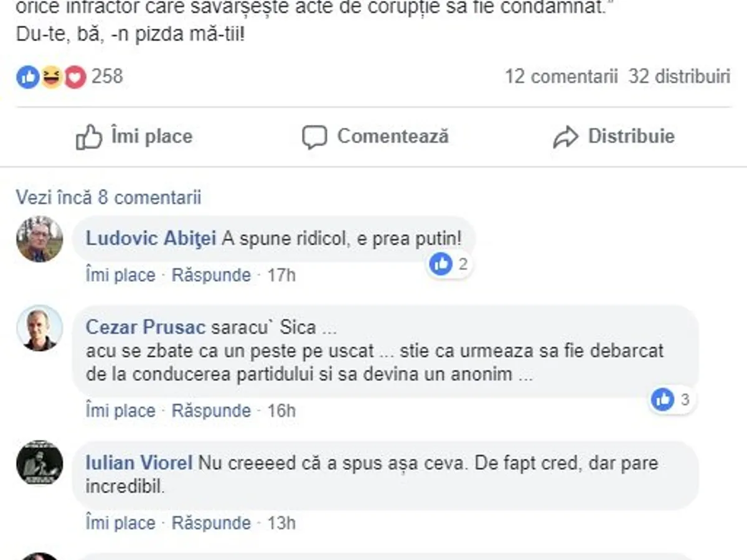This screenshot has width=747, height=560.
Task: Open Cezar Prusac's profile picture
Action: (x=39, y=328)
